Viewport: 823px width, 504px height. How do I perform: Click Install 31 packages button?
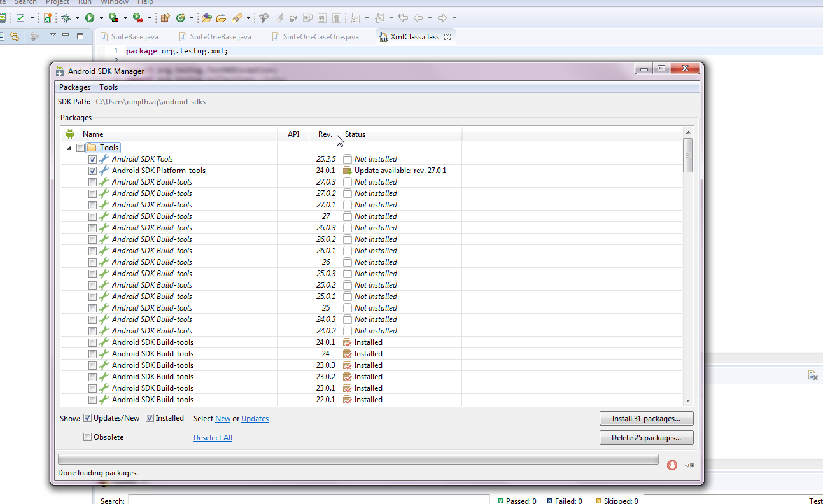click(646, 419)
